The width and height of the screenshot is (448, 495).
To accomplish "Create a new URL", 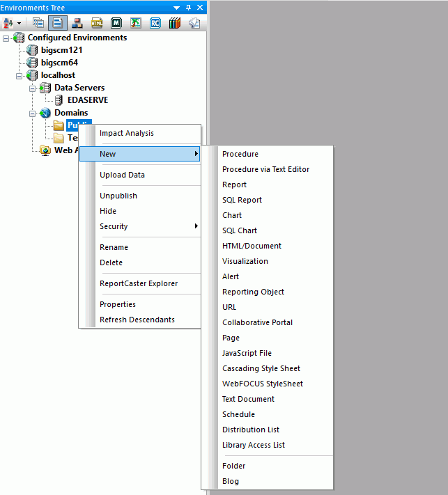I will pyautogui.click(x=229, y=307).
